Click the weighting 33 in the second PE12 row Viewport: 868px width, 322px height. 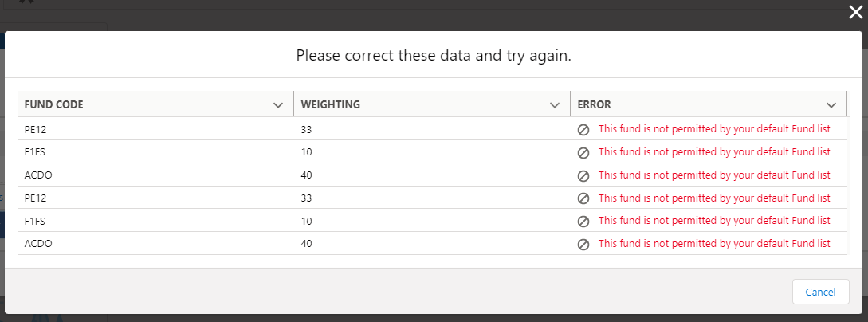point(307,198)
